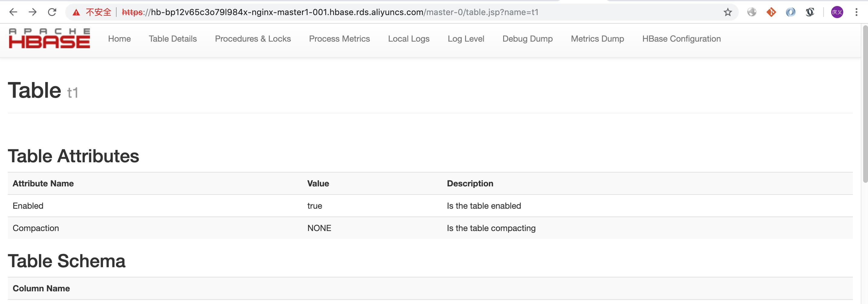The height and width of the screenshot is (304, 868).
Task: Click the browser forward arrow
Action: tap(33, 12)
